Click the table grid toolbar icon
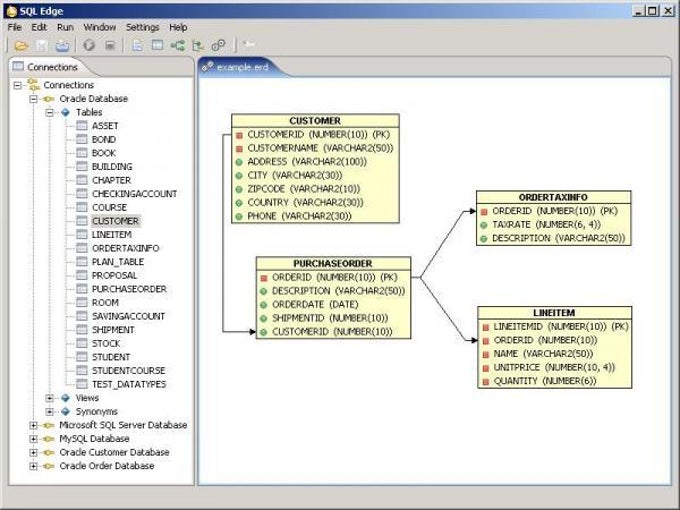This screenshot has width=680, height=510. click(157, 45)
